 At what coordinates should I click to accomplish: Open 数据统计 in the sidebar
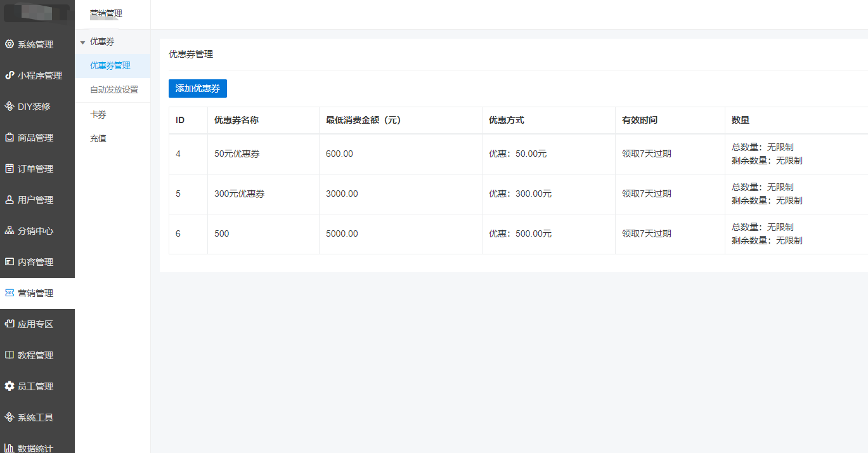(x=37, y=447)
